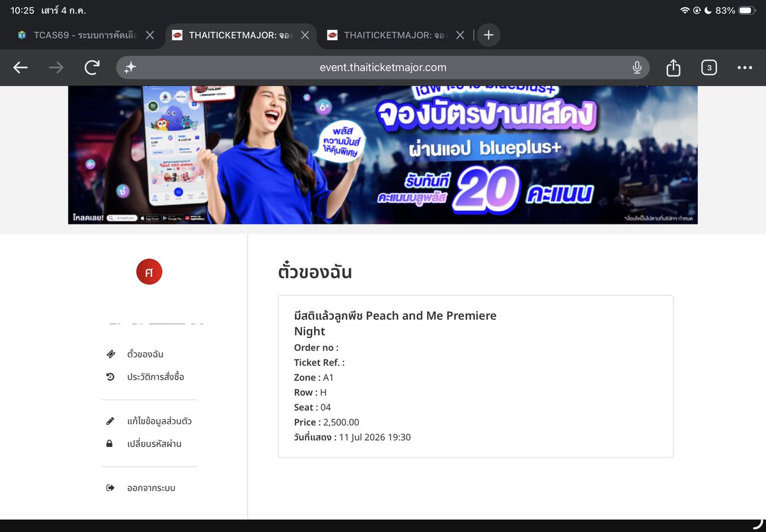Click the pencil icon for แก้ไขข้อมูลส่วนตัว
766x532 pixels.
(110, 421)
